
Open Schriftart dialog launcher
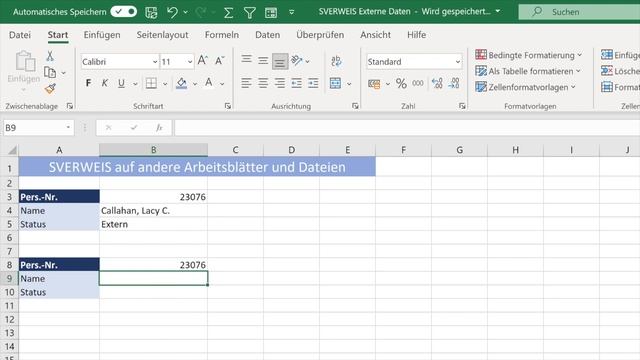[x=228, y=106]
